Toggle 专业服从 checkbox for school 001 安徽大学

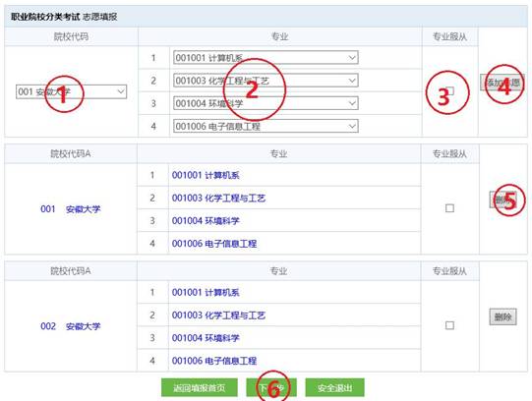[x=449, y=208]
